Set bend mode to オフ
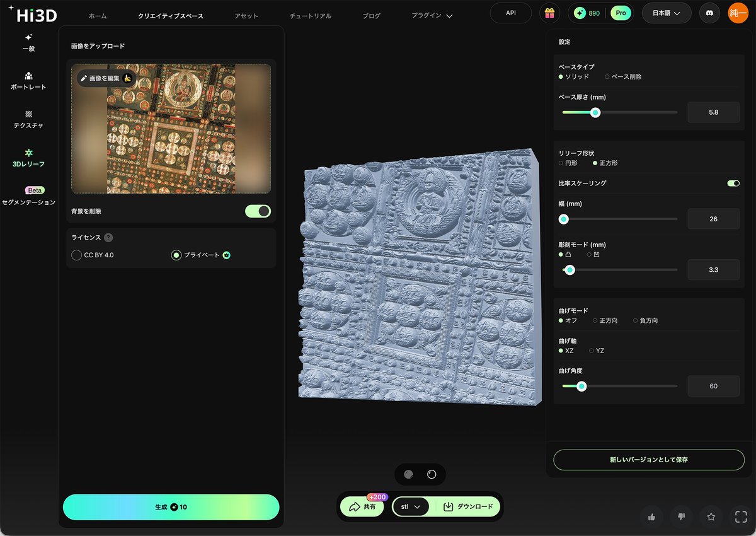The image size is (756, 536). click(x=568, y=321)
